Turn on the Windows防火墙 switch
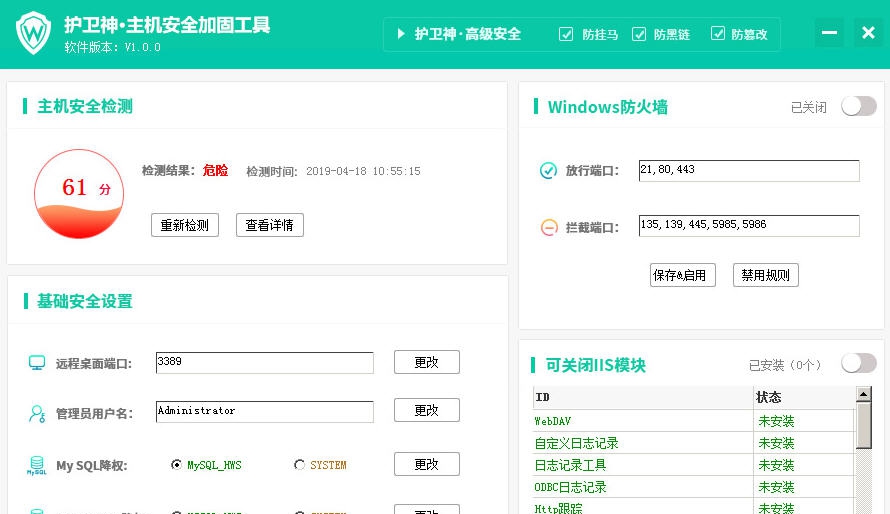This screenshot has width=890, height=514. coord(859,106)
